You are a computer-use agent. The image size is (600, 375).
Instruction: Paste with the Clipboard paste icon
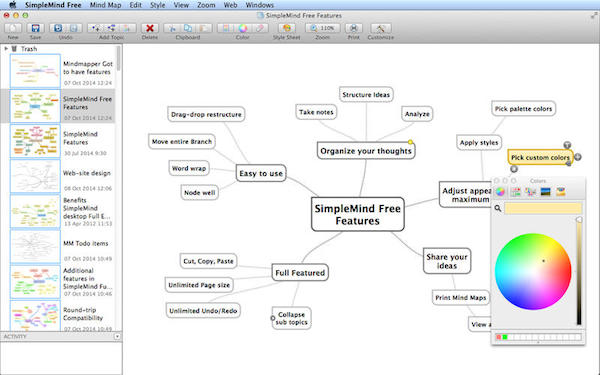click(x=204, y=28)
